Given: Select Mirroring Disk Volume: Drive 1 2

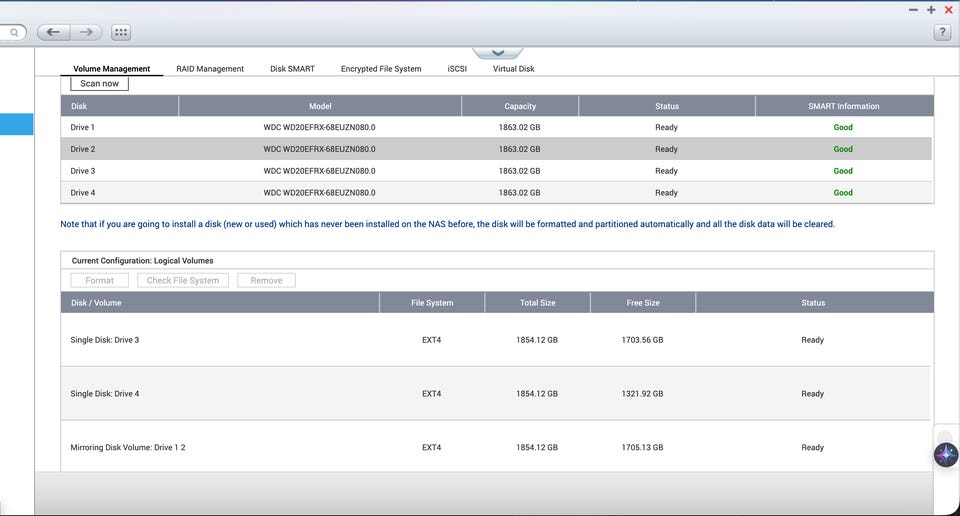Looking at the screenshot, I should (128, 448).
